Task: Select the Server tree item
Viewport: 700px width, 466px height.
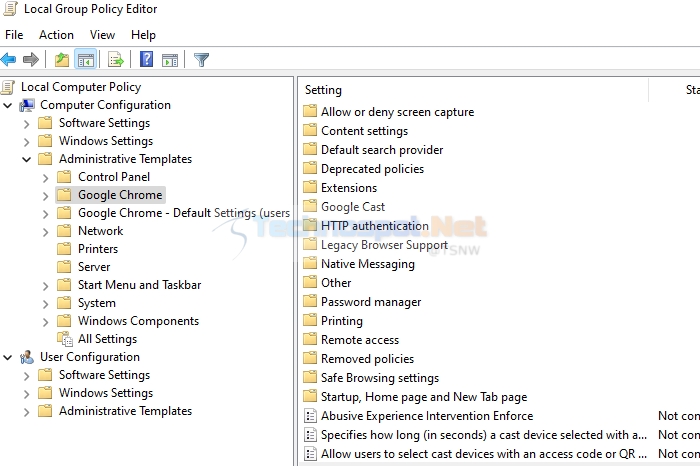Action: click(x=94, y=267)
